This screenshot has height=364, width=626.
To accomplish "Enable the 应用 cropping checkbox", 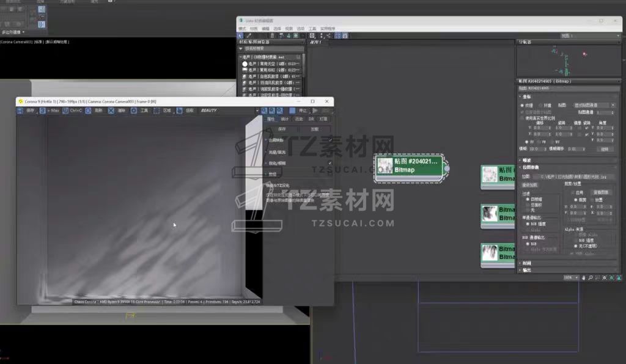I will click(573, 192).
